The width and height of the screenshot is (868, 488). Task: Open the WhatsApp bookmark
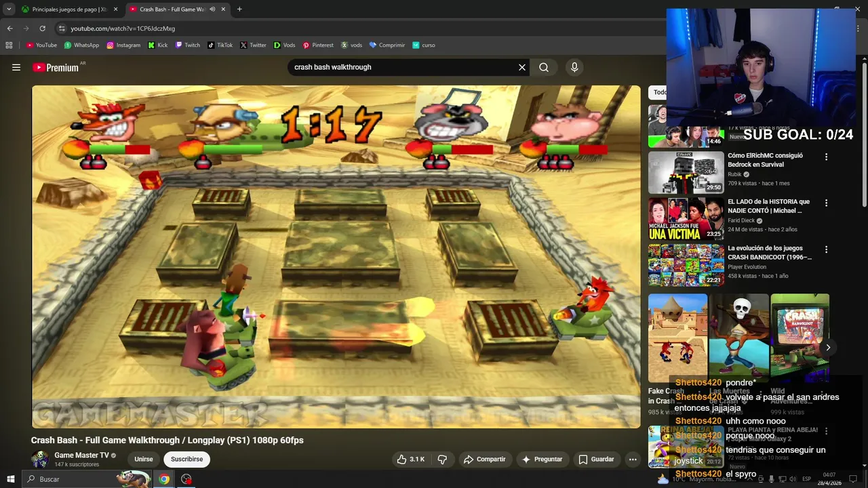(x=81, y=45)
